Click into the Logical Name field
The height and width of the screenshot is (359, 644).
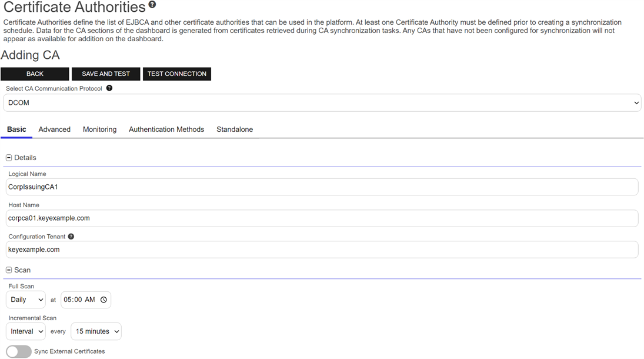pyautogui.click(x=322, y=187)
